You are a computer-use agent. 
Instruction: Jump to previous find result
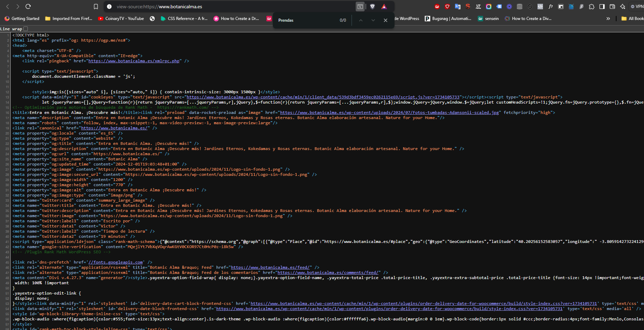(360, 20)
